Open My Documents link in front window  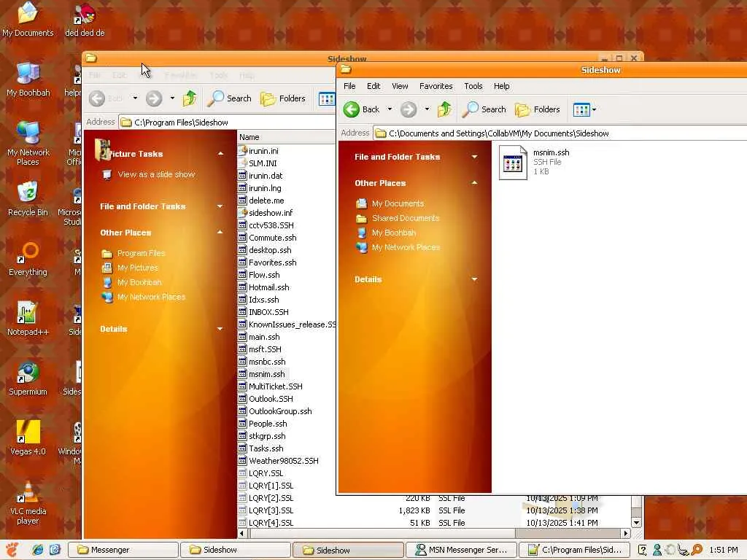pyautogui.click(x=398, y=203)
